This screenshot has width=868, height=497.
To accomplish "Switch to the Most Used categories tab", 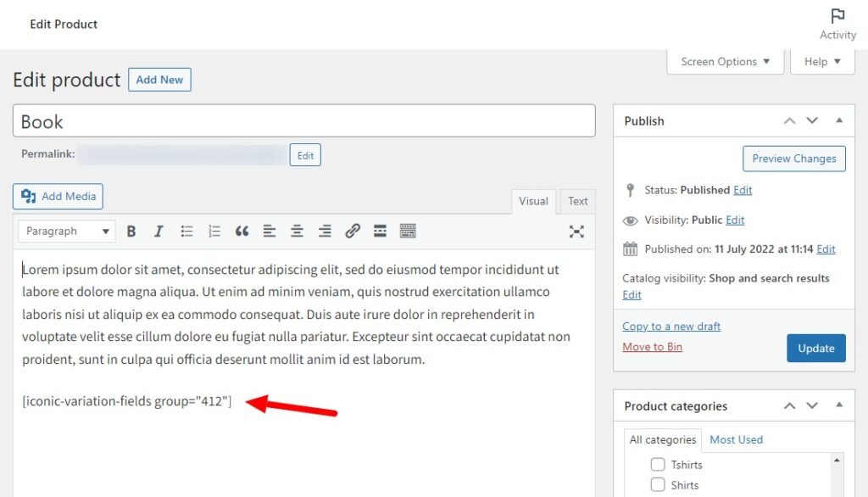I will [736, 439].
